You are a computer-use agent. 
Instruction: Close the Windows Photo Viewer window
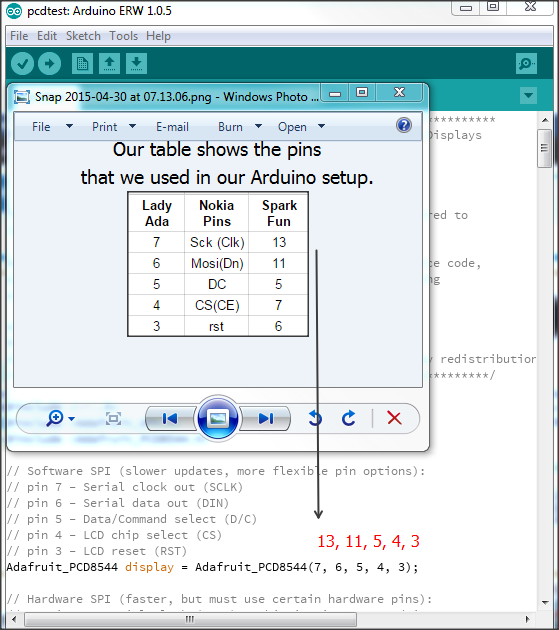click(399, 93)
